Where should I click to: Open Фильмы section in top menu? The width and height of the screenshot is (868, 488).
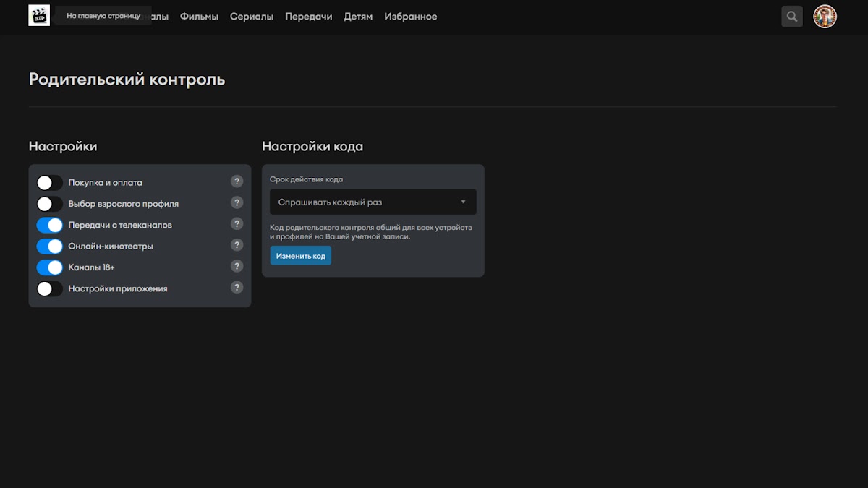tap(199, 17)
